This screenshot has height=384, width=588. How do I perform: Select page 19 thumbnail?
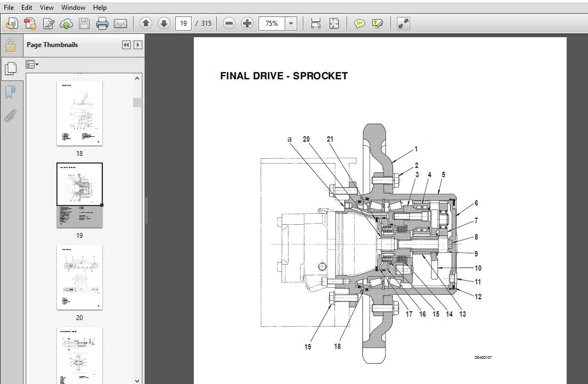tap(79, 195)
